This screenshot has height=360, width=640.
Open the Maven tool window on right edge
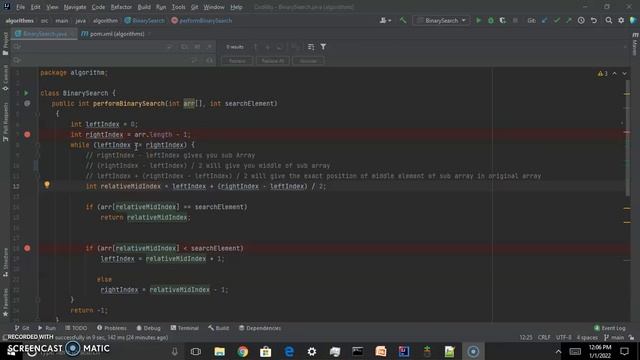[635, 44]
